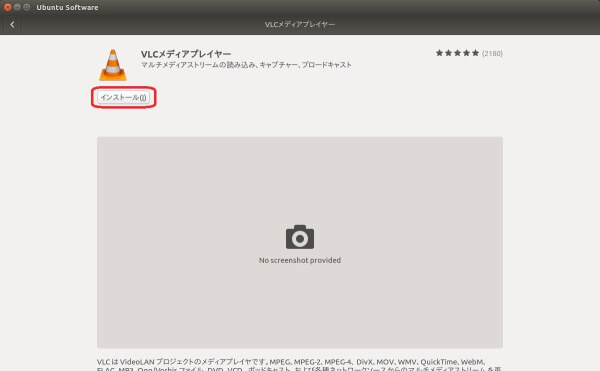
Task: Click the VLCメディアプレイヤー app title heading
Action: click(x=186, y=54)
